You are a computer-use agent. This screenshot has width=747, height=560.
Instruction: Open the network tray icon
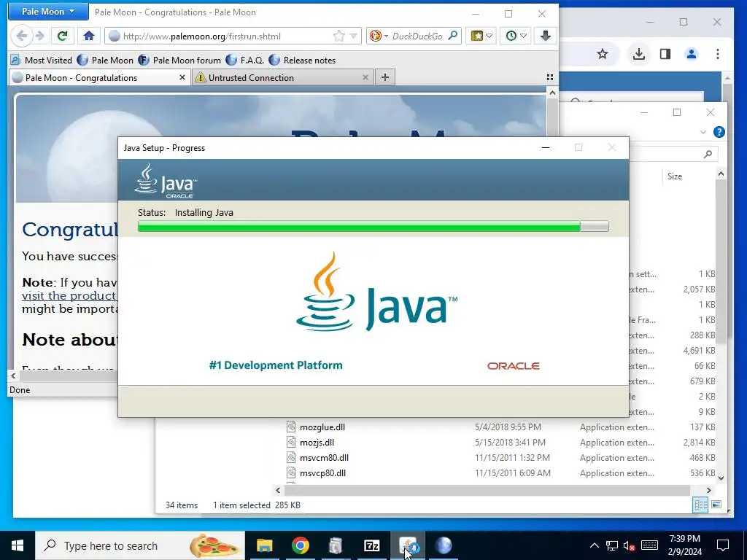[x=612, y=545]
